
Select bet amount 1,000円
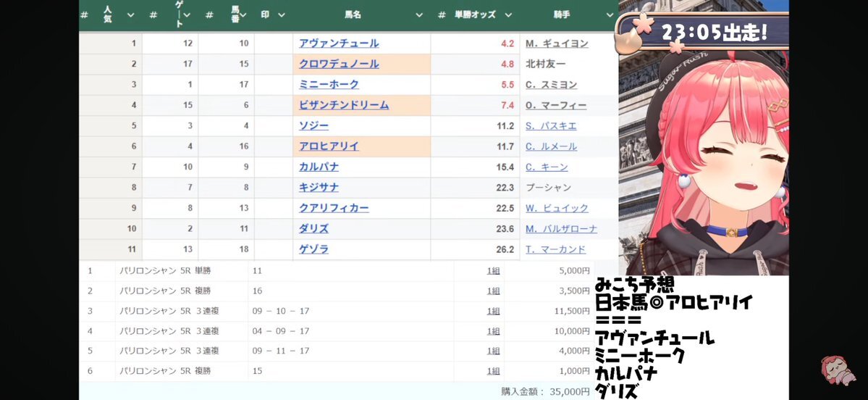coord(575,370)
